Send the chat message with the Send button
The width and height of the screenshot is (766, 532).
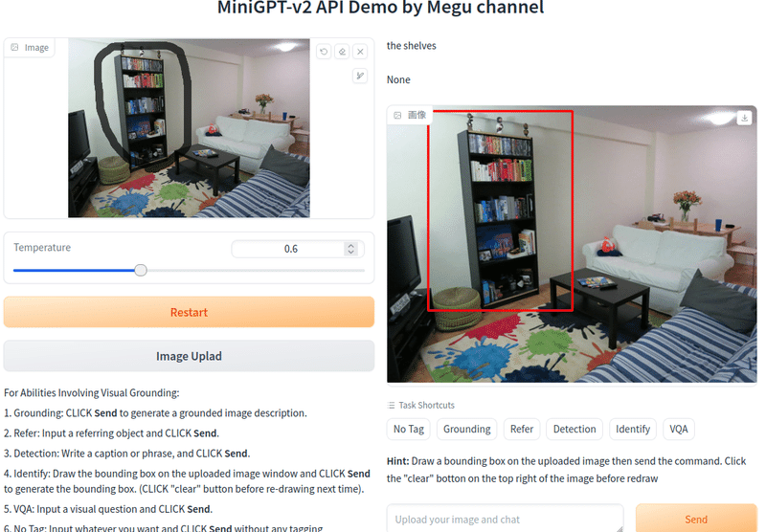coord(696,519)
